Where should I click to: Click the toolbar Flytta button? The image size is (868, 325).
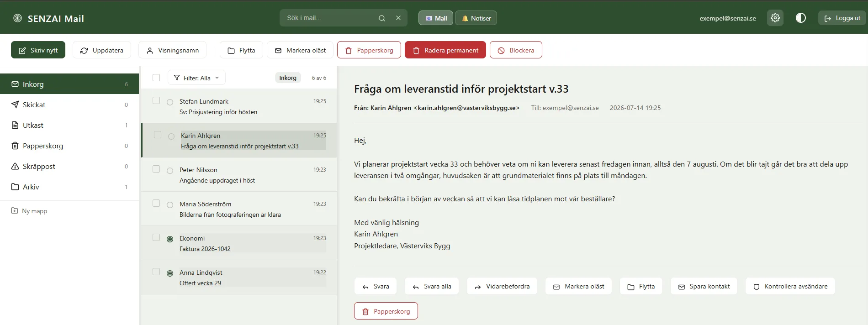241,50
